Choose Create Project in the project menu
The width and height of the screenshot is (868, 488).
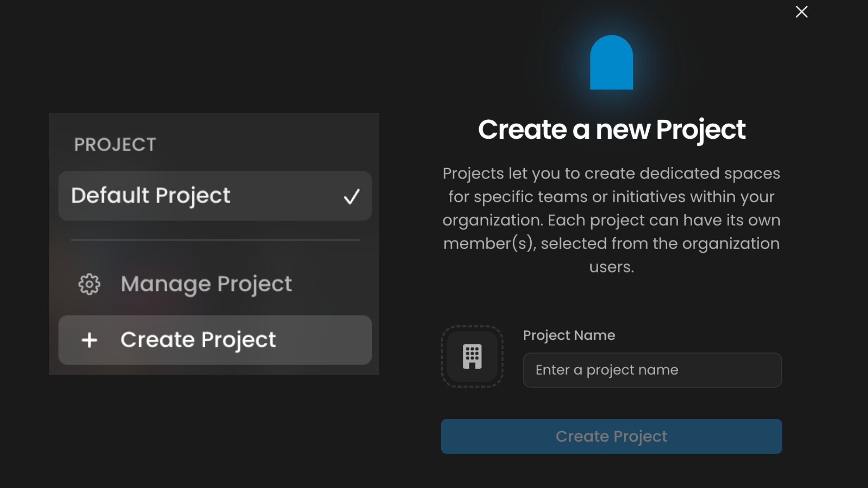click(x=215, y=340)
